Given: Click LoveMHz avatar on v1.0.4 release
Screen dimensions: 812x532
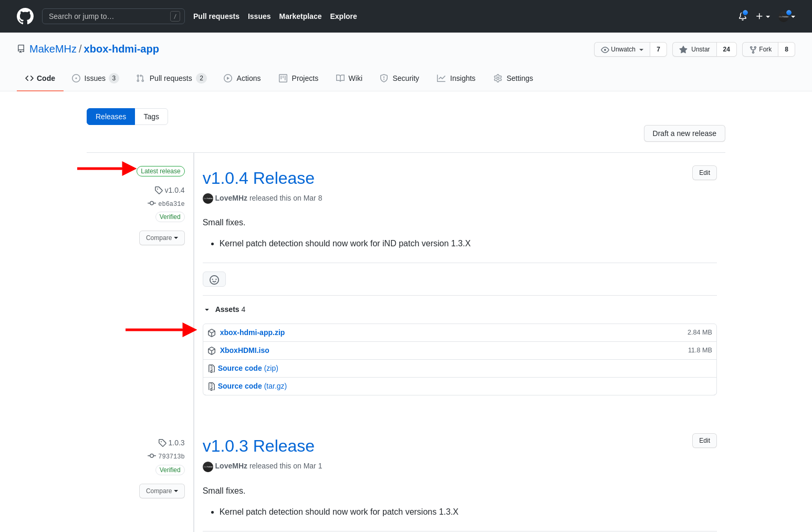Looking at the screenshot, I should tap(208, 199).
